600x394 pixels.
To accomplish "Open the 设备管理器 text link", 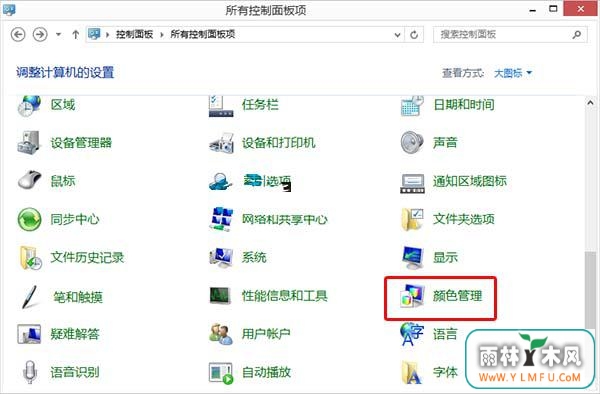I will [81, 143].
